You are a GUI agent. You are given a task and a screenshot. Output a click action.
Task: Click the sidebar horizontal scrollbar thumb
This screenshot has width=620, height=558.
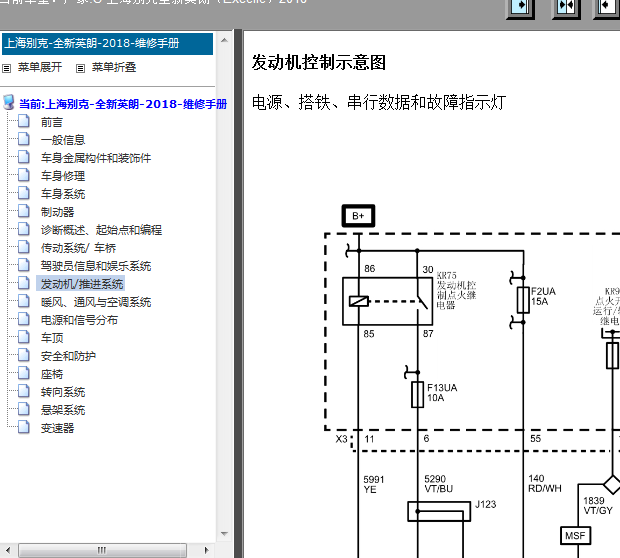[x=102, y=550]
